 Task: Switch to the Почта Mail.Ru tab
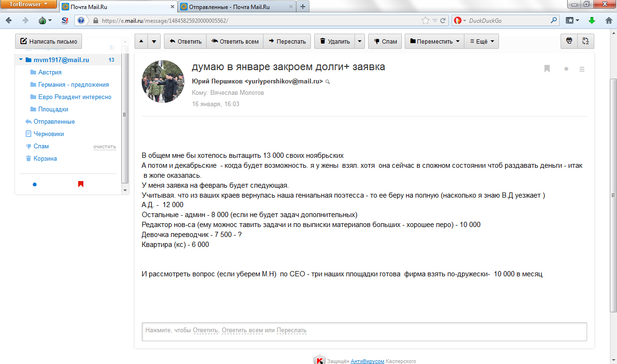click(x=118, y=7)
